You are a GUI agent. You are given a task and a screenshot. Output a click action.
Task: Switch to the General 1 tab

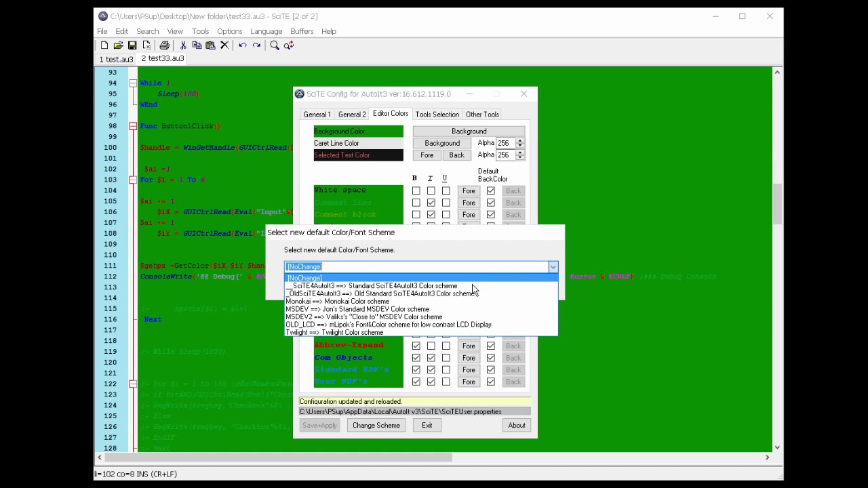tap(317, 115)
